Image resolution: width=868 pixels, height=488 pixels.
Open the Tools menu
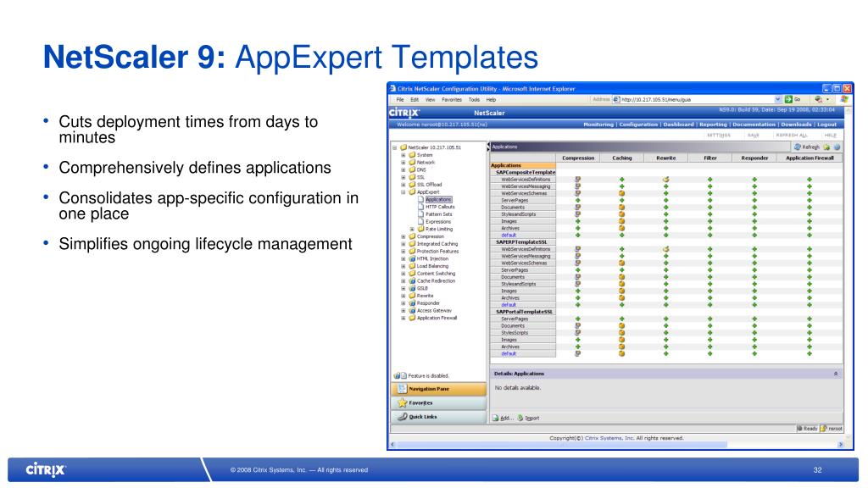click(474, 100)
